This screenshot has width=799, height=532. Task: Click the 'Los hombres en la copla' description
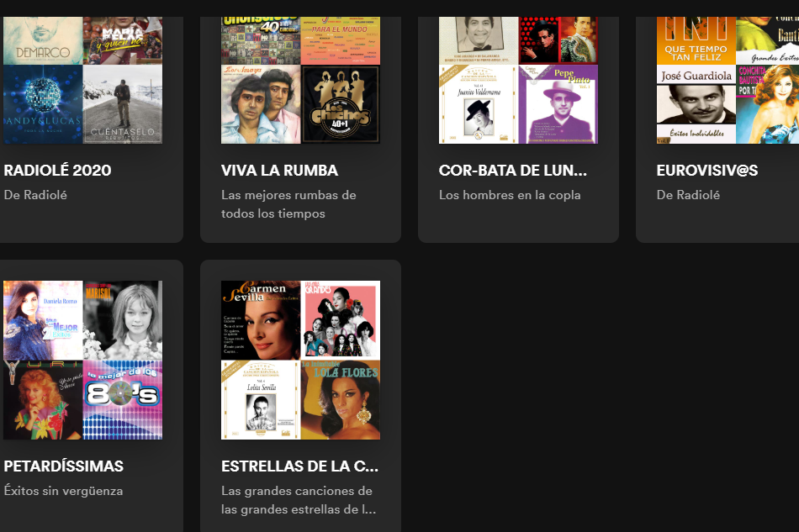coord(510,195)
